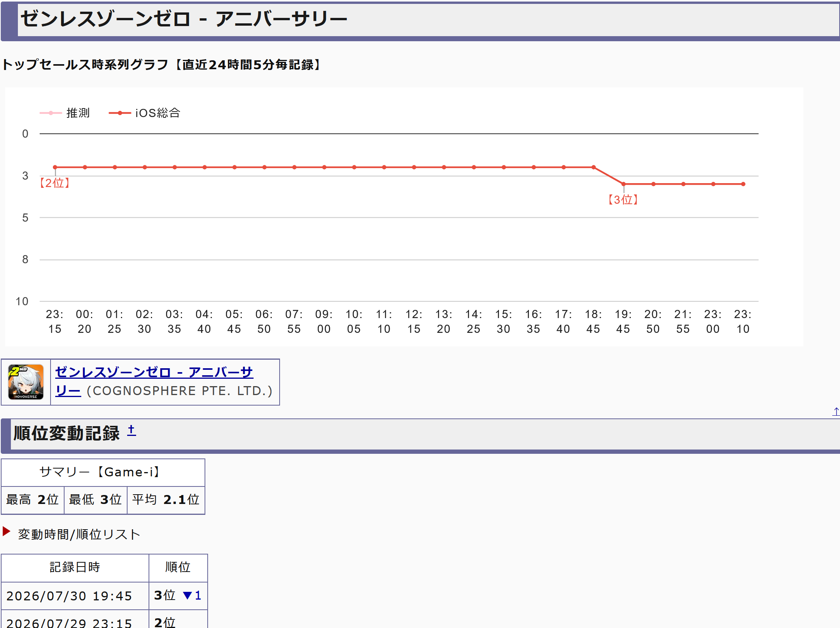Click the 順位変動記録 section heading
This screenshot has height=628, width=840.
[x=66, y=433]
